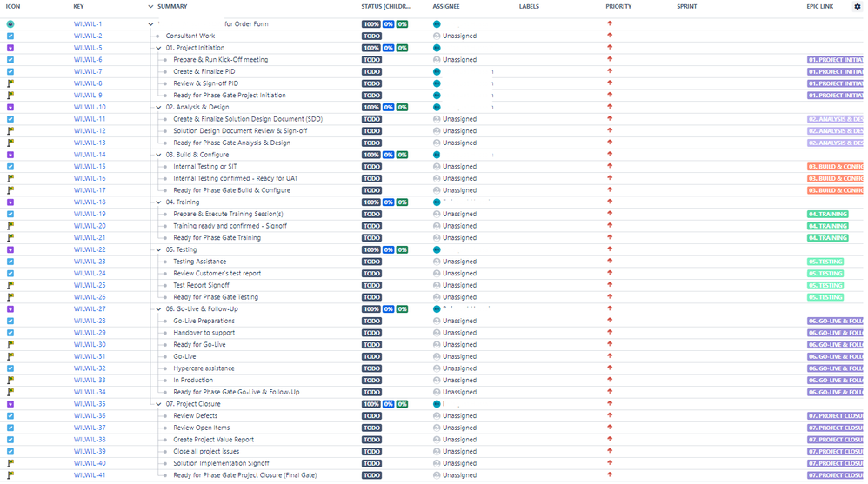Select the 'Internal Testing or SIT' summary text
Image resolution: width=868 pixels, height=484 pixels.
204,167
